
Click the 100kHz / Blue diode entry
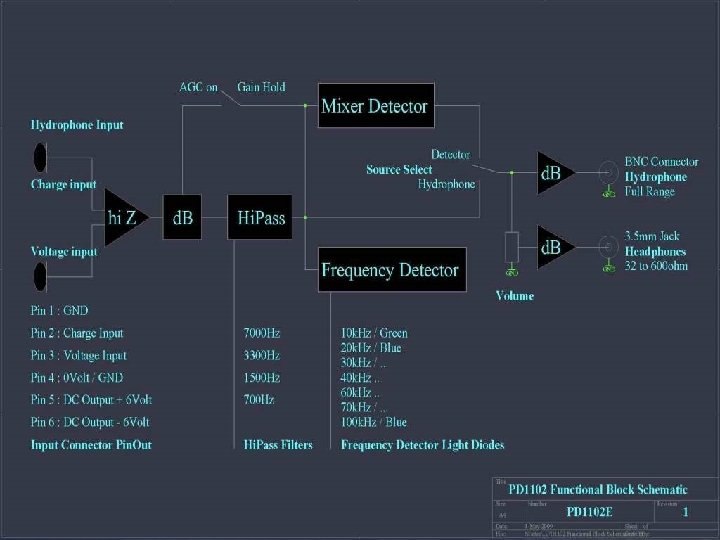pyautogui.click(x=374, y=422)
